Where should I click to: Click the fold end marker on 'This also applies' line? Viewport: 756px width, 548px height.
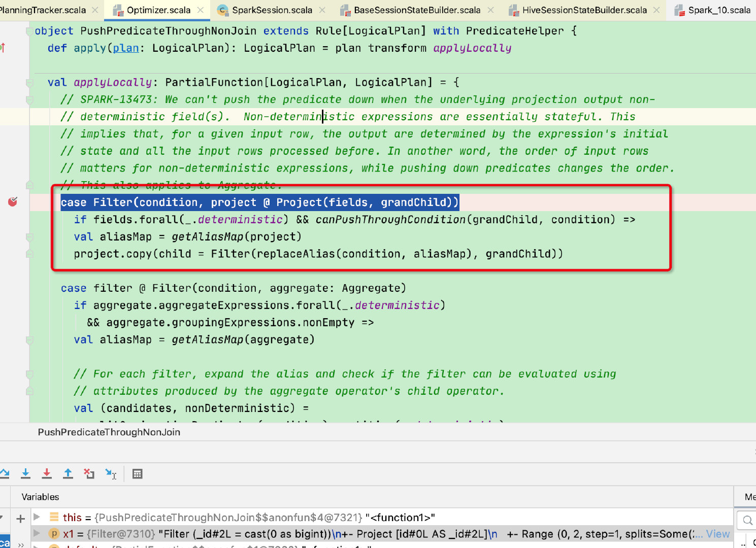pos(29,185)
